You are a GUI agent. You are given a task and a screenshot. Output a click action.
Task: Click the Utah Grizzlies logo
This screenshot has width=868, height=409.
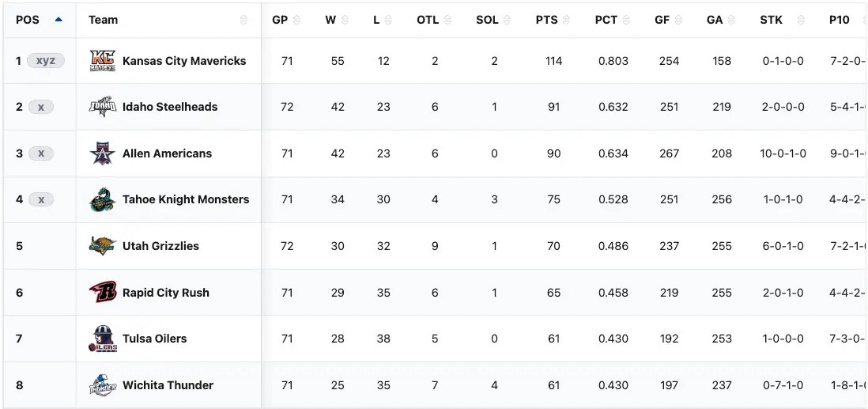tap(103, 246)
